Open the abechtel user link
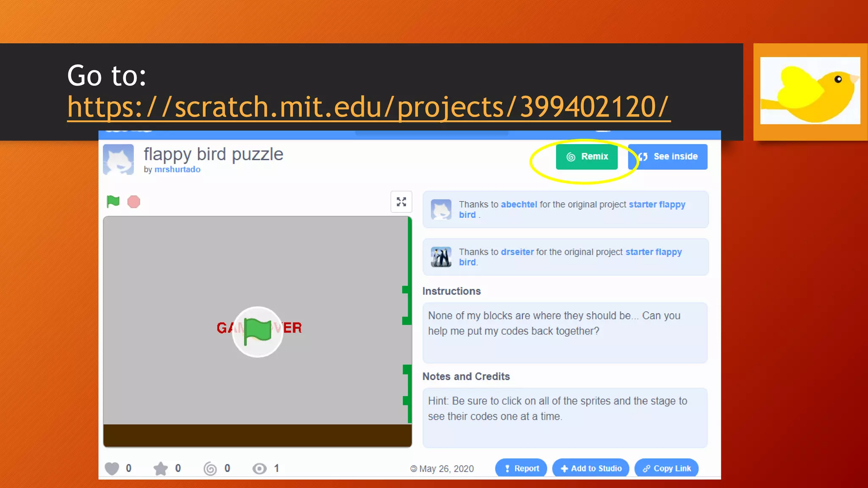868x488 pixels. click(519, 204)
